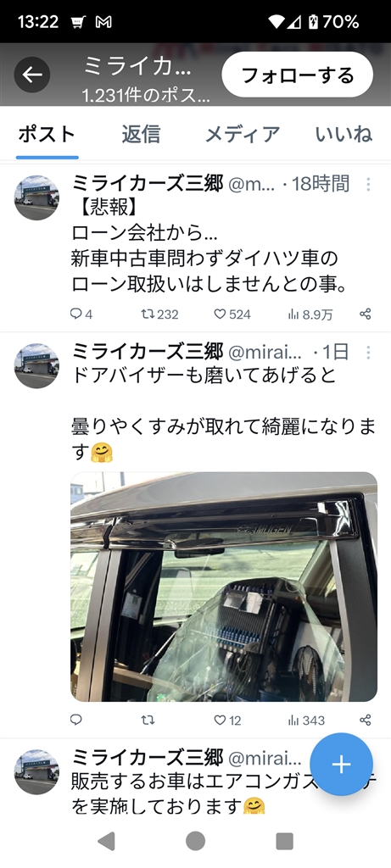Image resolution: width=391 pixels, height=868 pixels.
Task: Open more options on the 1日 post
Action: click(368, 352)
